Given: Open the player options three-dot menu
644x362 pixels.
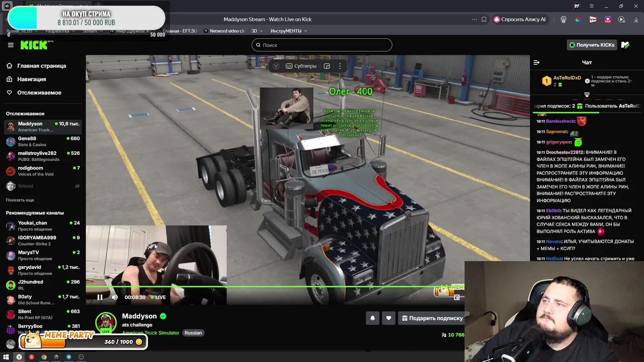Looking at the screenshot, I should tap(340, 66).
